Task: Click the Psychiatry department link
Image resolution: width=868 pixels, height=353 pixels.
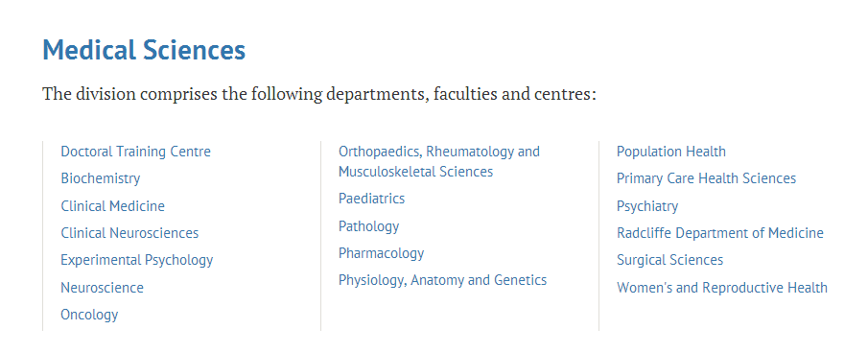Action: click(647, 206)
